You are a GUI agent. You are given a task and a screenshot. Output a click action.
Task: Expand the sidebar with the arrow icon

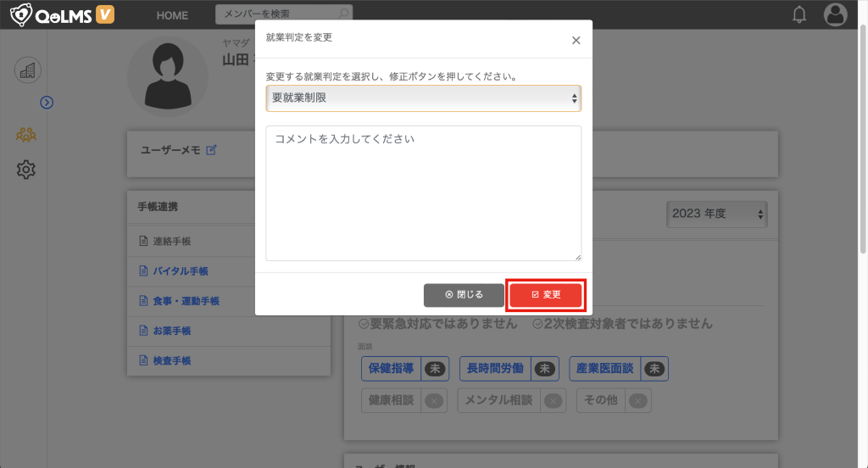(47, 102)
